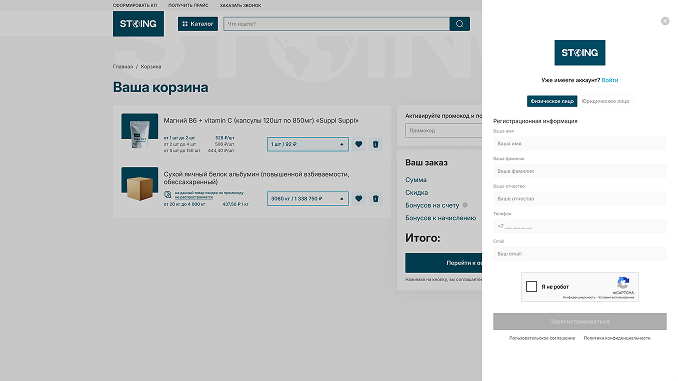The height and width of the screenshot is (381, 678).
Task: Focus the Промокод input field
Action: click(x=444, y=130)
